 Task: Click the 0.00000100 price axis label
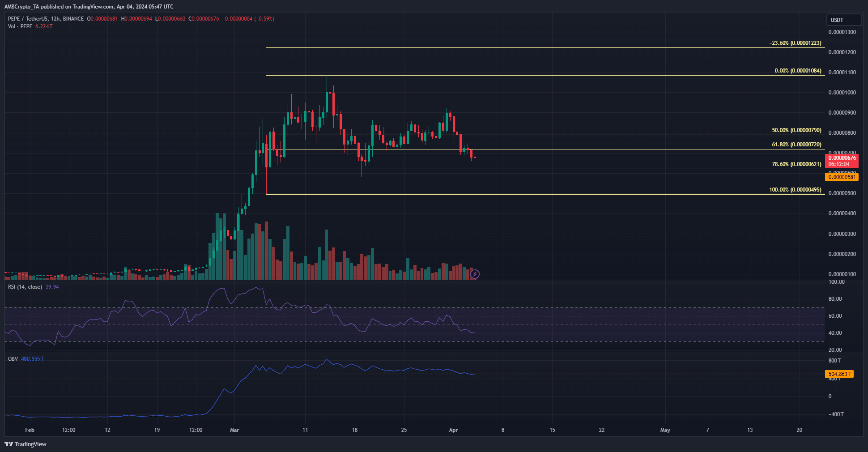pyautogui.click(x=842, y=274)
